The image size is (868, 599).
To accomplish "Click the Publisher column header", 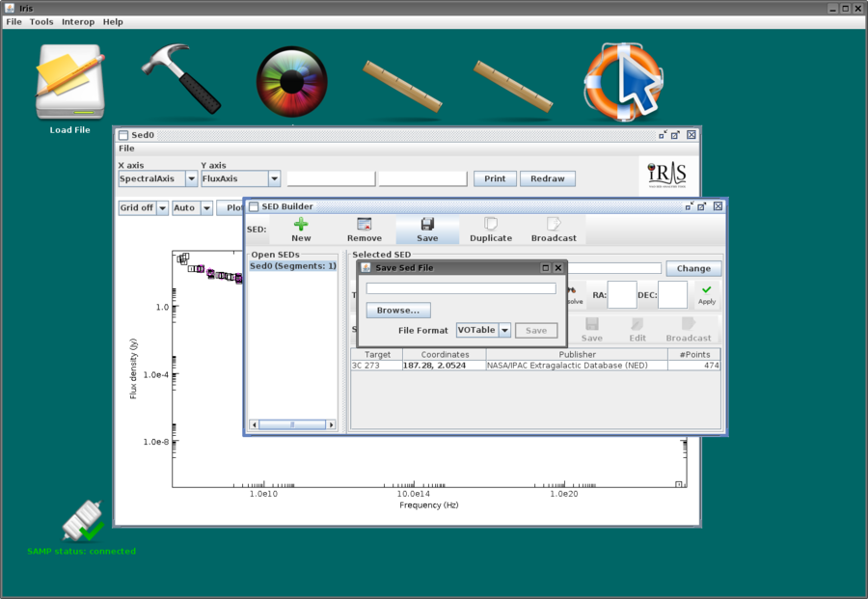I will [x=577, y=354].
